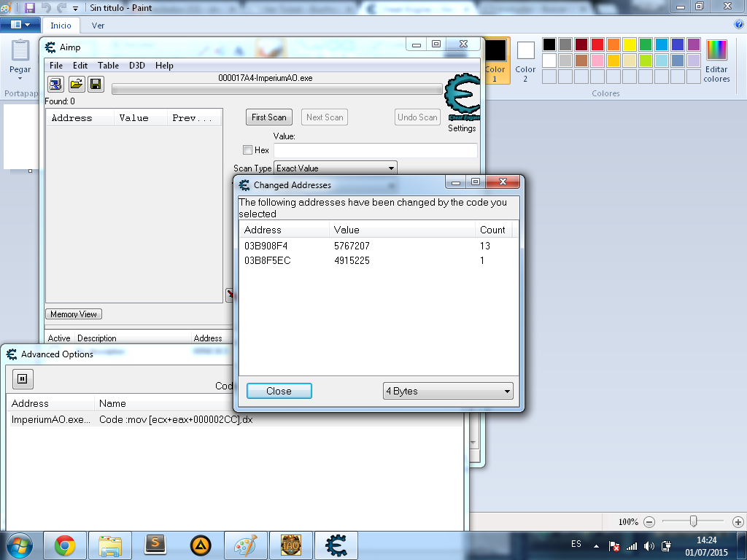
Task: Click the Sublime Text taskbar icon
Action: [155, 545]
